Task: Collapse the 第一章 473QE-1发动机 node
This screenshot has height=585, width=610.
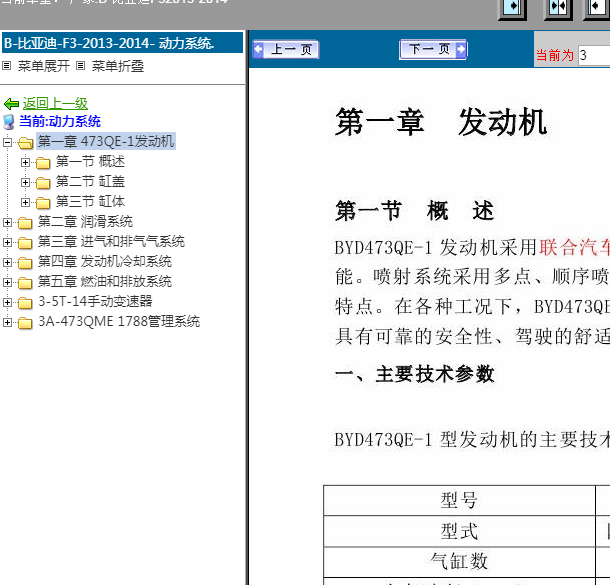Action: pyautogui.click(x=7, y=142)
